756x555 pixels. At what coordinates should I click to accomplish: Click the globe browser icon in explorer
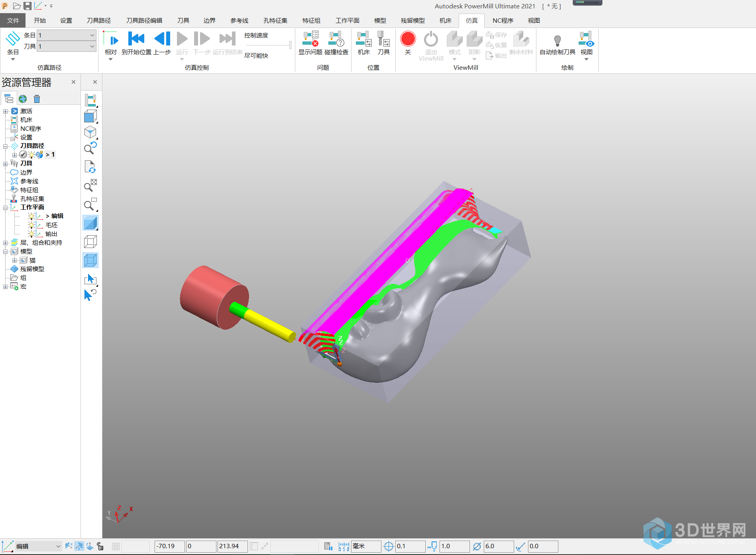click(23, 98)
